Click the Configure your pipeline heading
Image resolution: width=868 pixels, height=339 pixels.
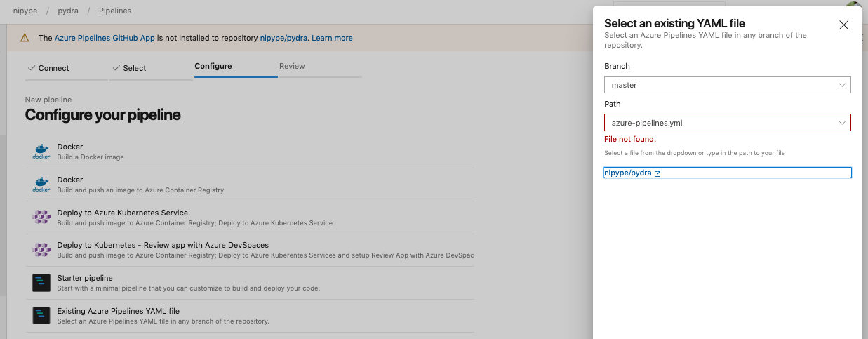103,114
